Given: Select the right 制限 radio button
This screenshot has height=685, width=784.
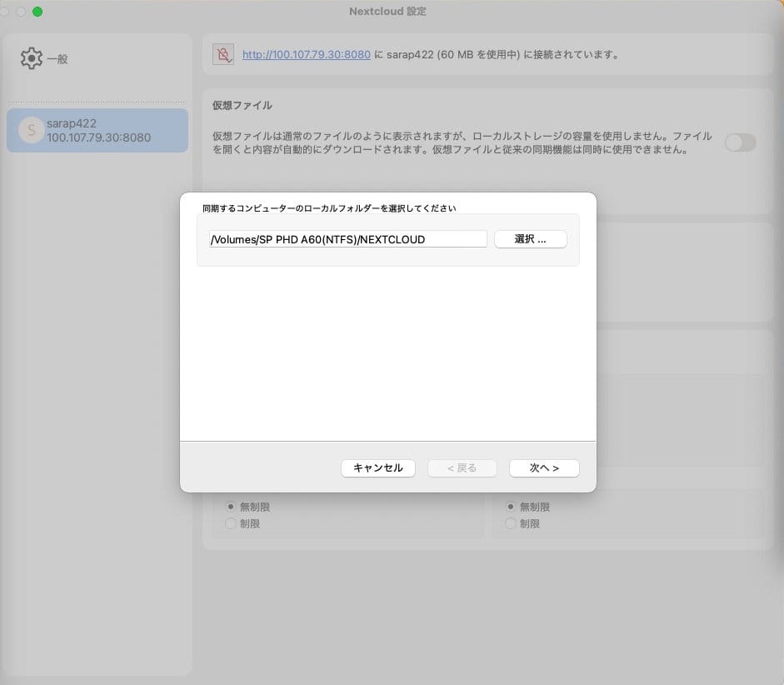Looking at the screenshot, I should click(x=511, y=523).
